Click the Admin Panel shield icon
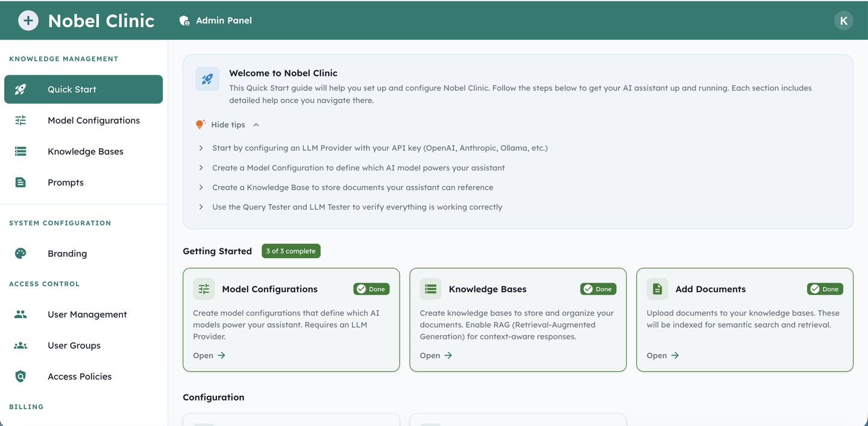Screen dimensions: 868x426 184,20
